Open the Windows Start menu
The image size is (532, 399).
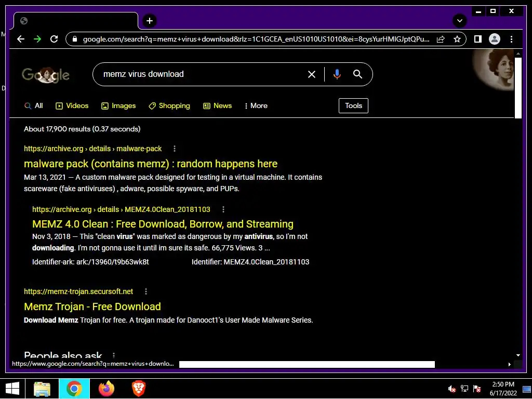point(12,389)
